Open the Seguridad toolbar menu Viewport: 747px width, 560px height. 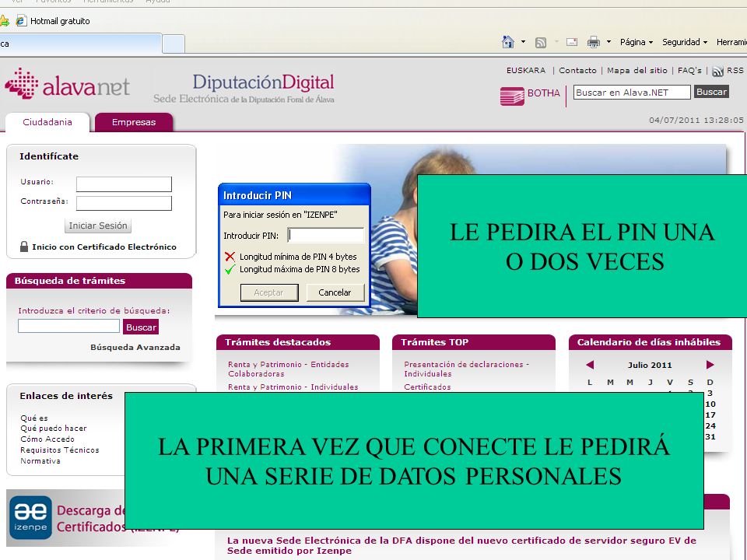coord(685,42)
